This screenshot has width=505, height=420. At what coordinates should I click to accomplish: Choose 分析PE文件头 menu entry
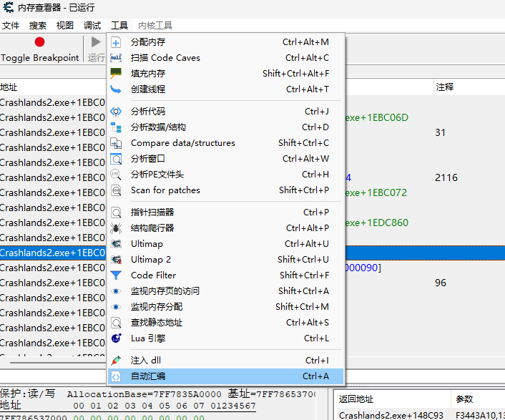point(226,175)
